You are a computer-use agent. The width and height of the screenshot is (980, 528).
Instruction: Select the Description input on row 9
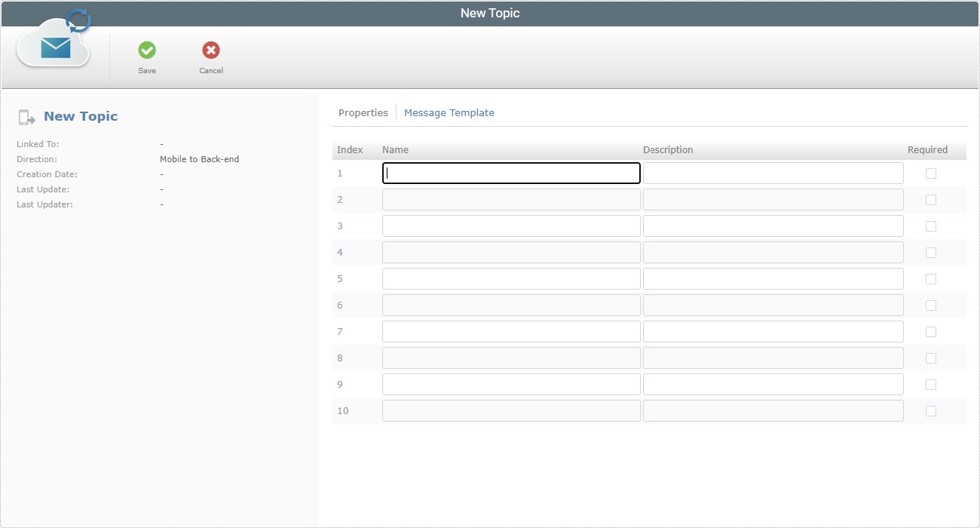(x=773, y=384)
